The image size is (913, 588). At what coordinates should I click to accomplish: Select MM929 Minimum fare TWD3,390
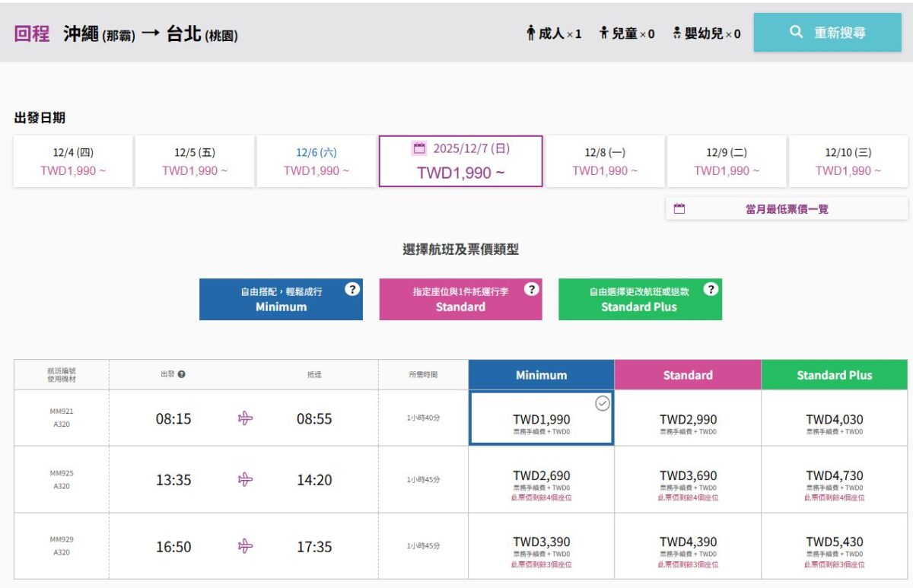pos(542,546)
